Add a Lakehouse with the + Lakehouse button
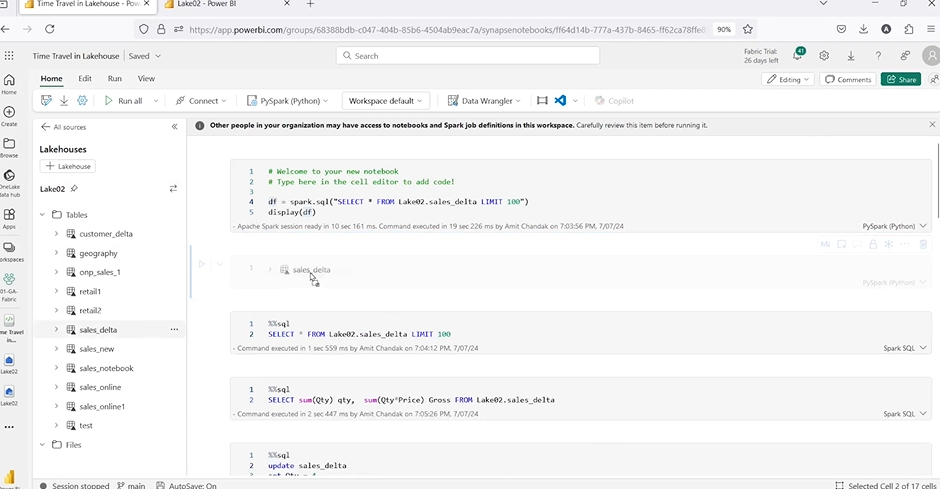This screenshot has width=940, height=489. point(68,166)
